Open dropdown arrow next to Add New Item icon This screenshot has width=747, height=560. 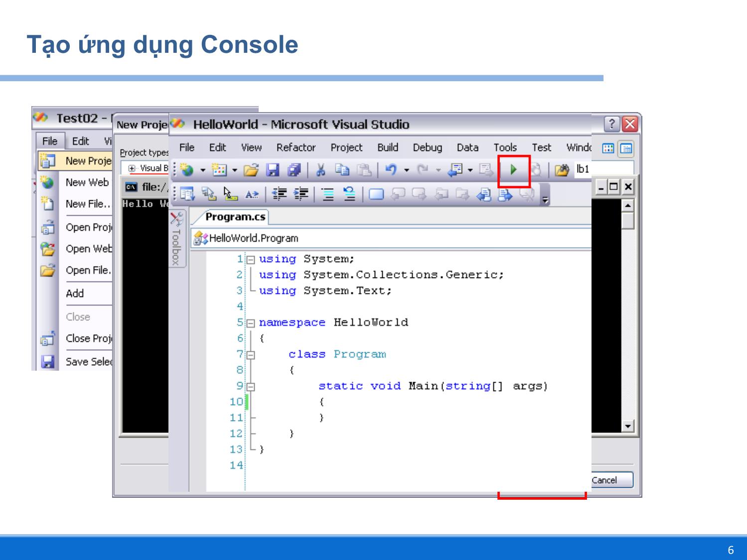coord(235,170)
